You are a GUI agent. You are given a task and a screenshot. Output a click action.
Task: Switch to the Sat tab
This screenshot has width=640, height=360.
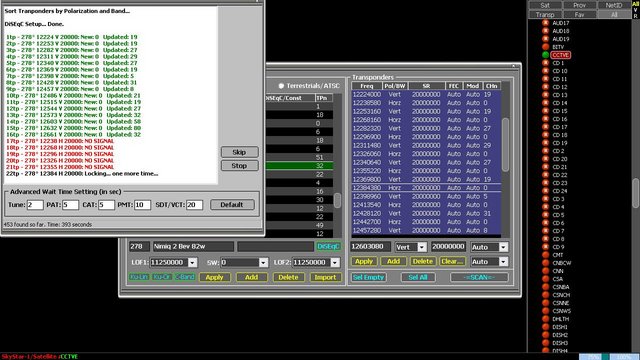(x=545, y=5)
